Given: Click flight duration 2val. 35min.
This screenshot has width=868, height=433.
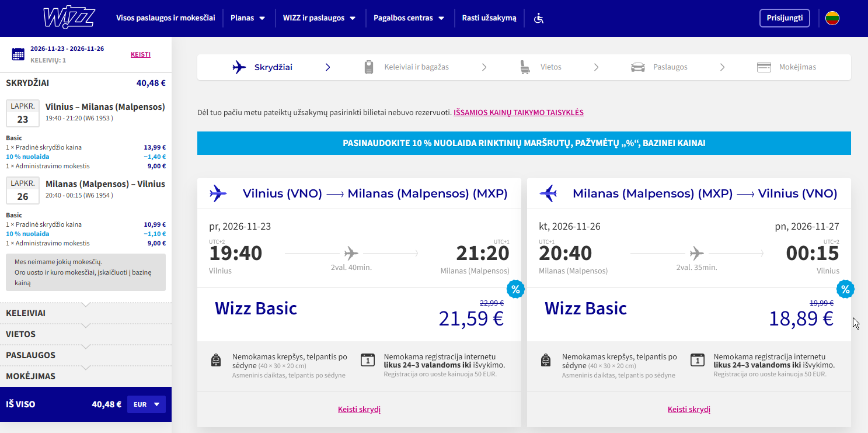Looking at the screenshot, I should click(x=696, y=268).
